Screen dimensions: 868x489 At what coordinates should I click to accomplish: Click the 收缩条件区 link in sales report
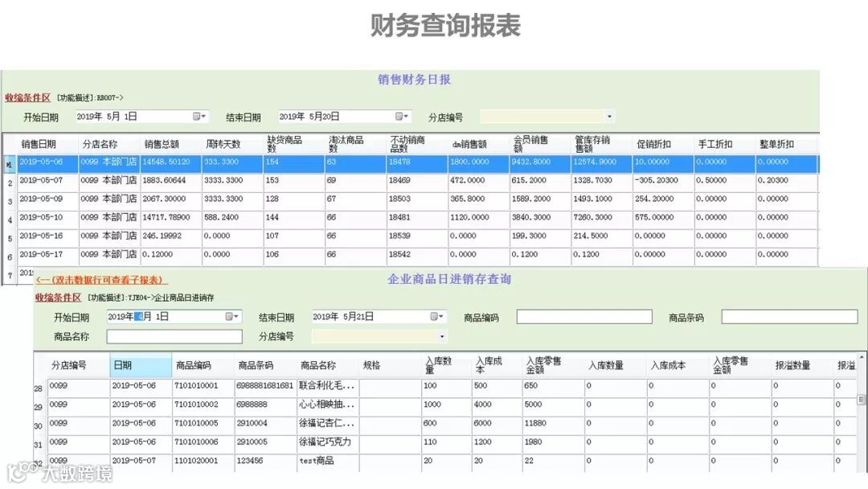tap(27, 97)
